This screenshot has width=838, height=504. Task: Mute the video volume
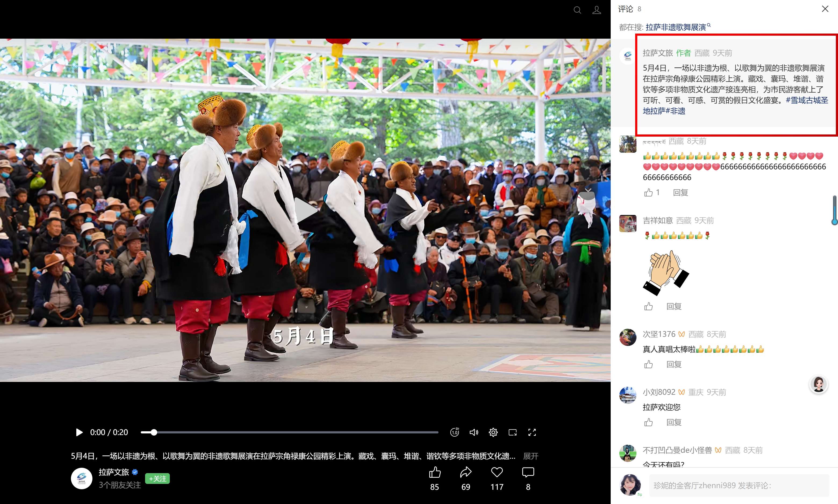[x=474, y=432]
